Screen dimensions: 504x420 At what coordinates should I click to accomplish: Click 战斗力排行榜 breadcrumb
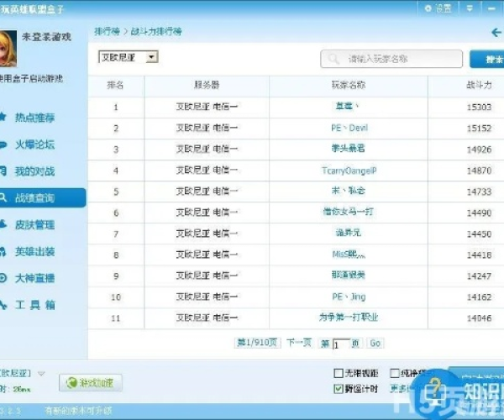tap(156, 31)
